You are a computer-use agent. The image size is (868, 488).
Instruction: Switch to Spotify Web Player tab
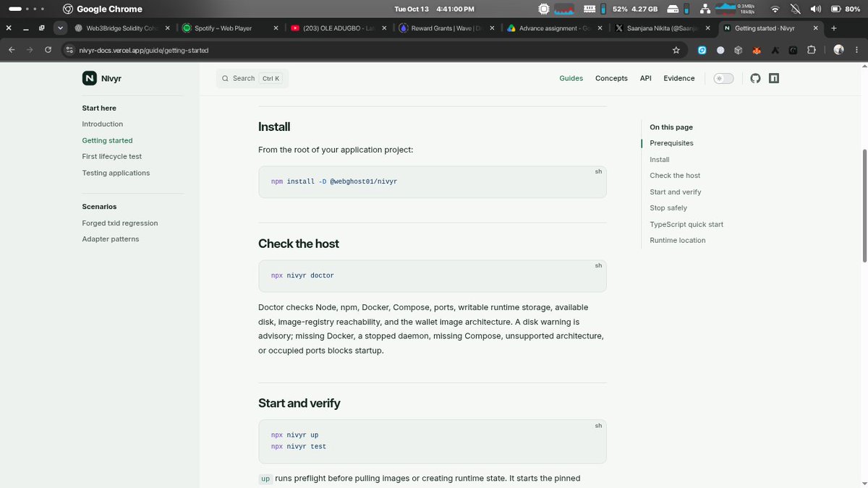click(229, 28)
